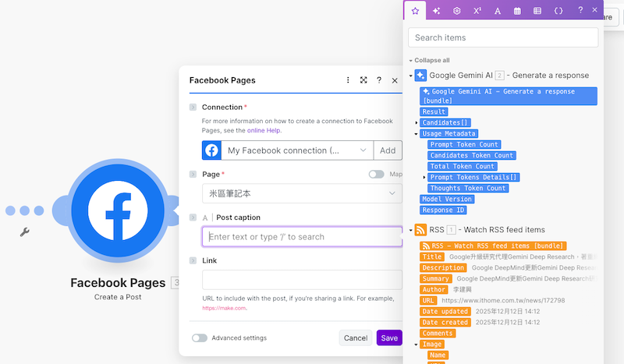
Task: Open the AI functions tab with sparkles icon
Action: (x=437, y=10)
